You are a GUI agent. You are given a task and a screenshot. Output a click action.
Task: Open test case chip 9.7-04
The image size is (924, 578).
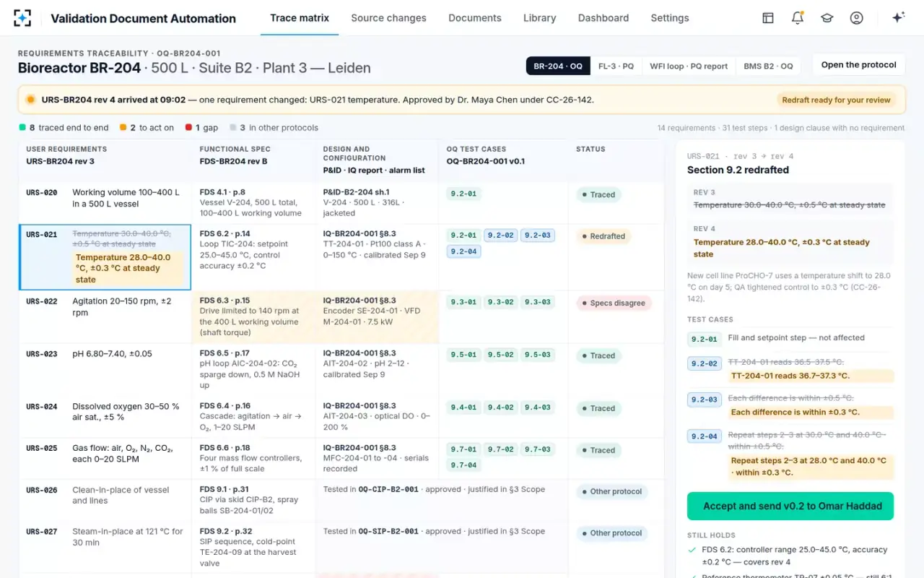click(x=463, y=465)
